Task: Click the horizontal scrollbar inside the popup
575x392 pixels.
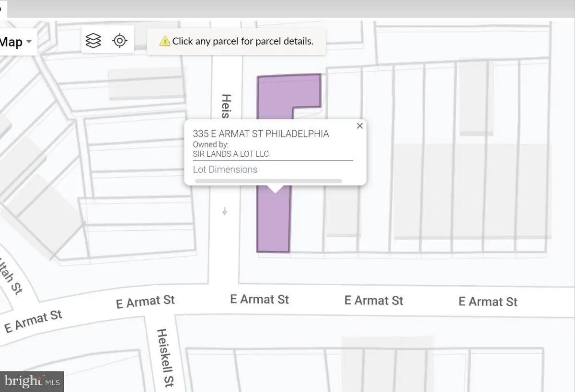Action: tap(268, 181)
